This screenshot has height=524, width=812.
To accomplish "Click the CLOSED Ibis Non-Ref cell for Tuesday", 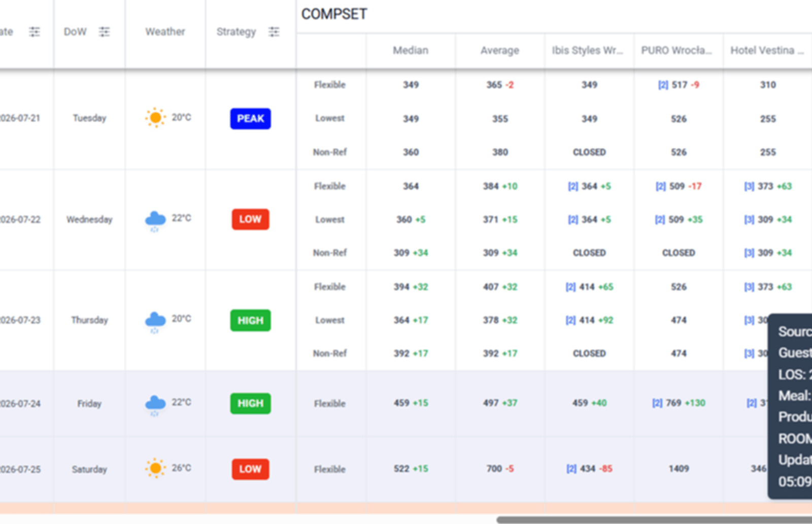I will click(589, 152).
